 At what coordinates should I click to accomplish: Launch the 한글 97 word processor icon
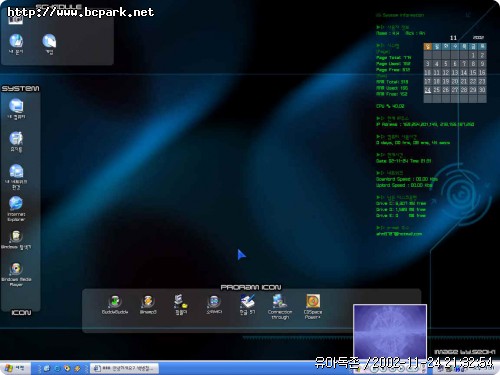point(247,304)
